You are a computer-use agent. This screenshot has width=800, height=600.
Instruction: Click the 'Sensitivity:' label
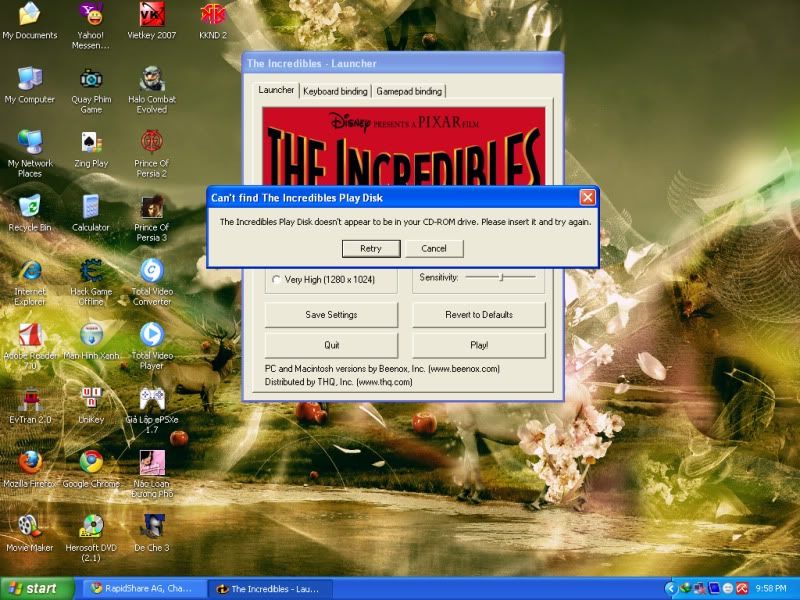(439, 278)
